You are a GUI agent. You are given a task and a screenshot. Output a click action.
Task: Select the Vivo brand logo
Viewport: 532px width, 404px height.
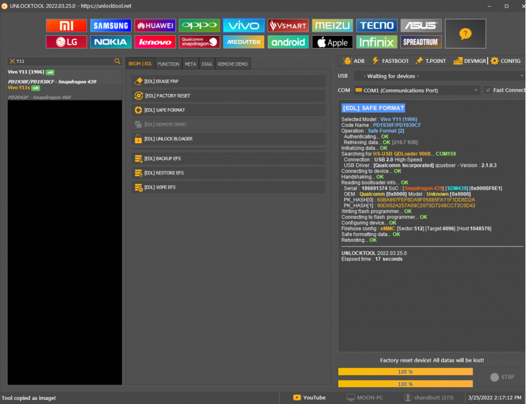(243, 25)
